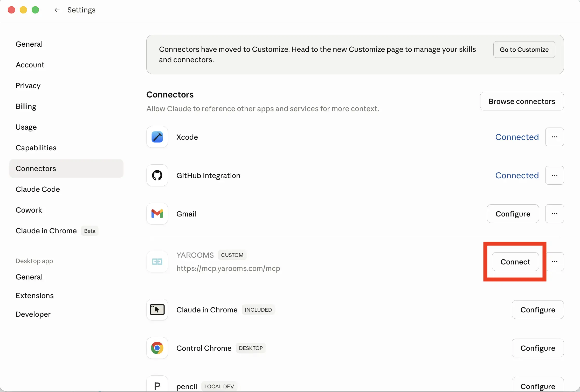This screenshot has width=580, height=392.
Task: Click the pencil connector P icon
Action: 157,386
